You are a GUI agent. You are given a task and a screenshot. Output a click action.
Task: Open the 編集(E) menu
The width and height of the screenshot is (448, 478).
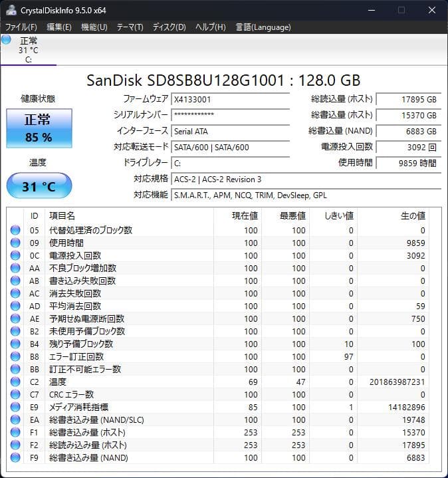click(59, 27)
